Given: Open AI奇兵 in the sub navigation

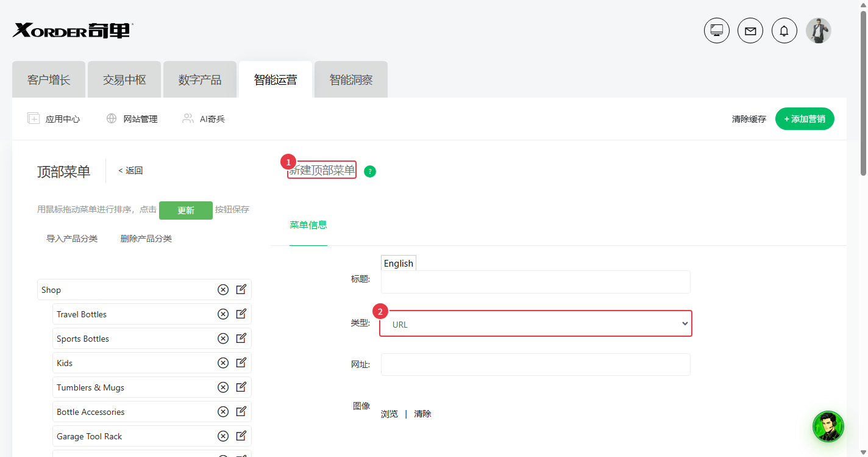Looking at the screenshot, I should (x=204, y=119).
